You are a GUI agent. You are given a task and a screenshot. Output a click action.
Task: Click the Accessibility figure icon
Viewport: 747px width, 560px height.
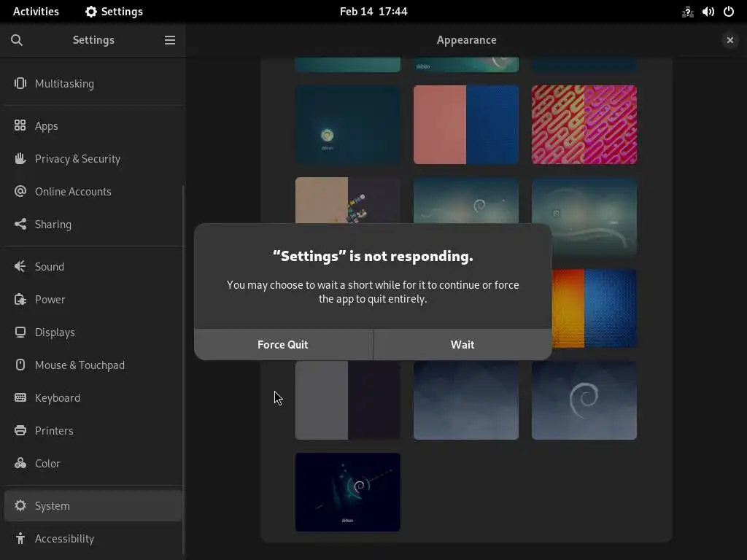pyautogui.click(x=20, y=538)
